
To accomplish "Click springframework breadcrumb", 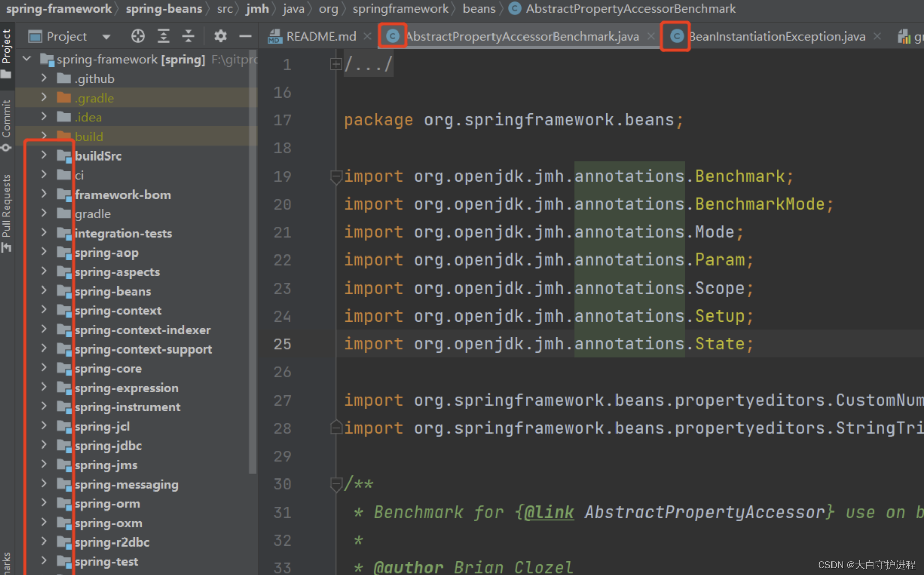I will click(x=401, y=9).
